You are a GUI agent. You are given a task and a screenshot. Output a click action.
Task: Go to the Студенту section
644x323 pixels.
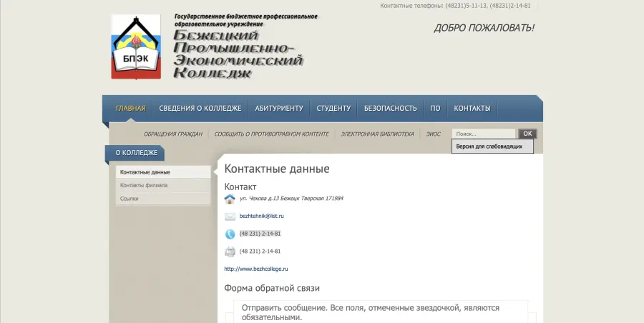coord(333,109)
